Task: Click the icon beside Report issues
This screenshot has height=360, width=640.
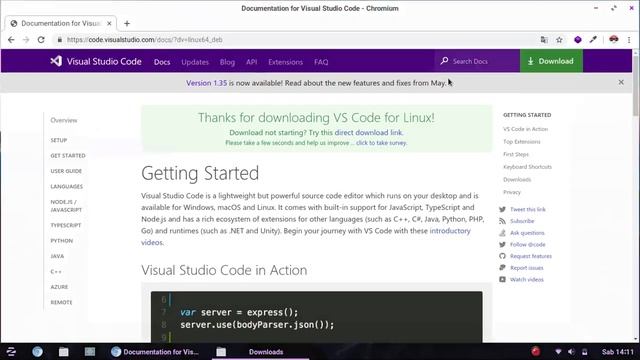Action: click(x=502, y=268)
